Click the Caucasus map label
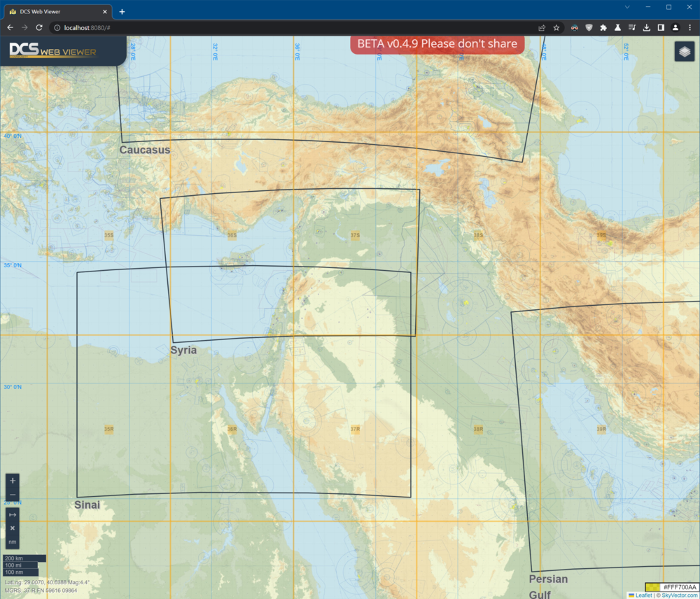 point(145,150)
